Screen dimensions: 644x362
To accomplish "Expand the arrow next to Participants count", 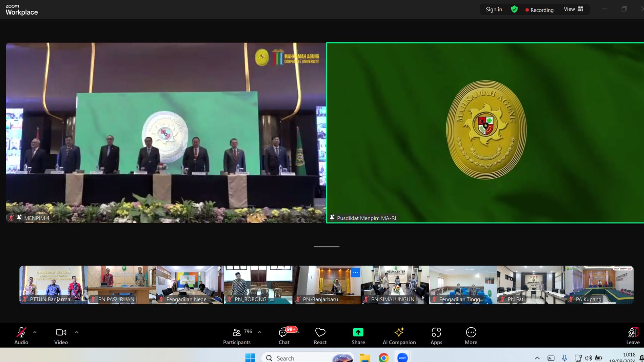I will (259, 333).
